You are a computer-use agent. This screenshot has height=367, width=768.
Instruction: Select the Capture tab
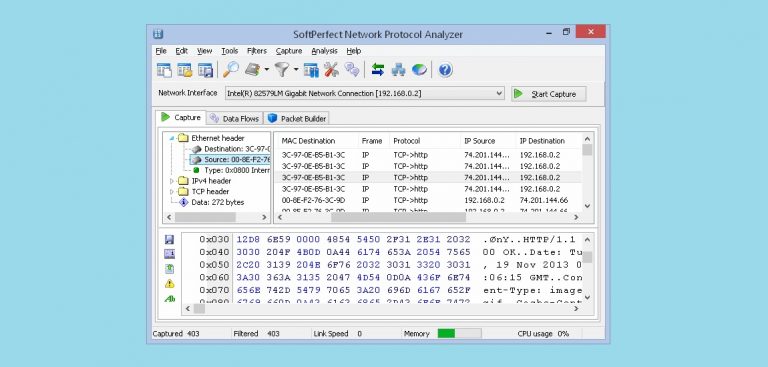[x=181, y=118]
